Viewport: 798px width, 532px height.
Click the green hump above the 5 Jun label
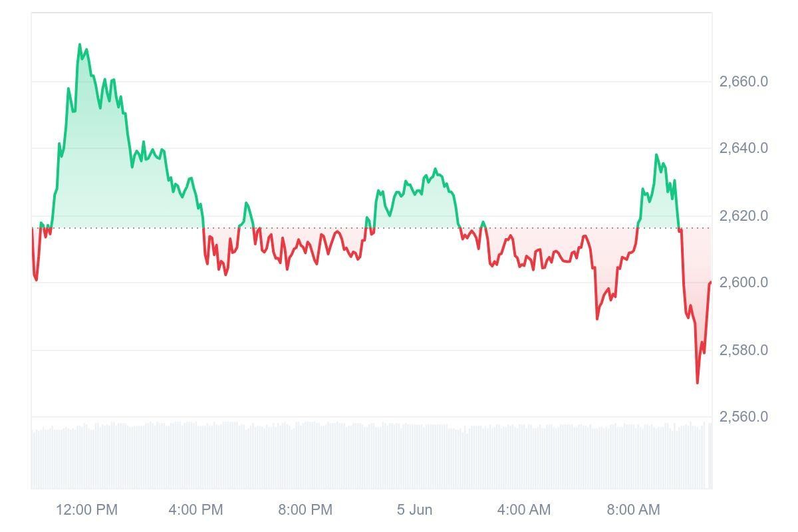click(x=435, y=170)
